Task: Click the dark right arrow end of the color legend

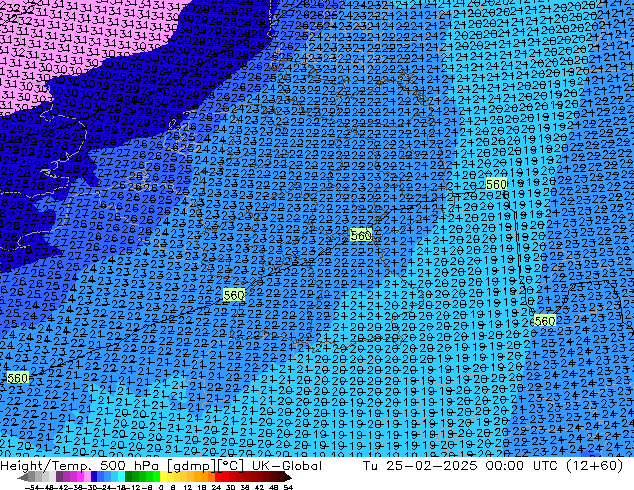Action: [287, 478]
